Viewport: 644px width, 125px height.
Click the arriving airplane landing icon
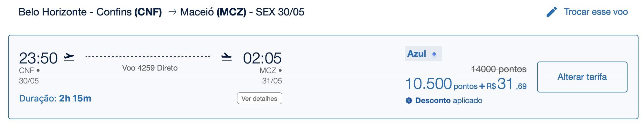click(x=226, y=57)
